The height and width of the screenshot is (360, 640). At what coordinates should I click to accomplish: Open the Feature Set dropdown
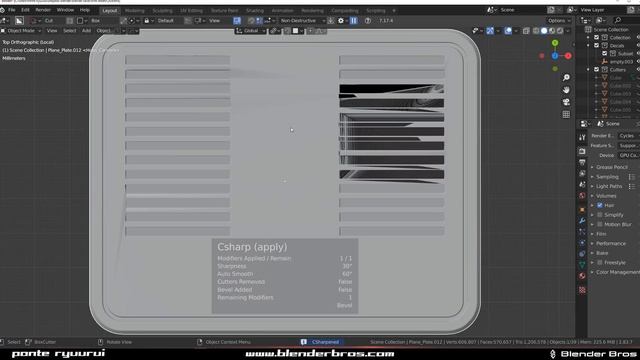coord(628,145)
